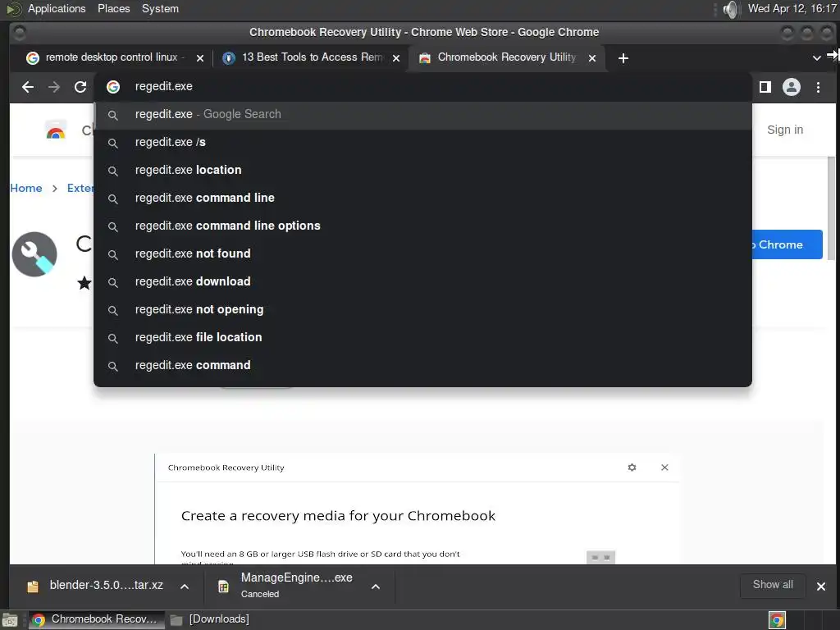This screenshot has height=630, width=840.
Task: Reload the current page
Action: [x=80, y=87]
